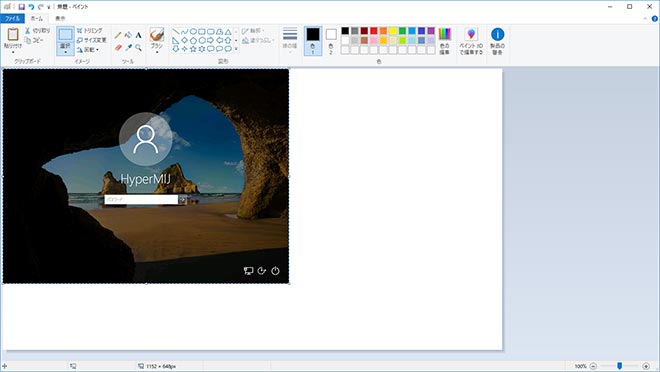Expand the Brushes dropdown arrow

pos(157,52)
